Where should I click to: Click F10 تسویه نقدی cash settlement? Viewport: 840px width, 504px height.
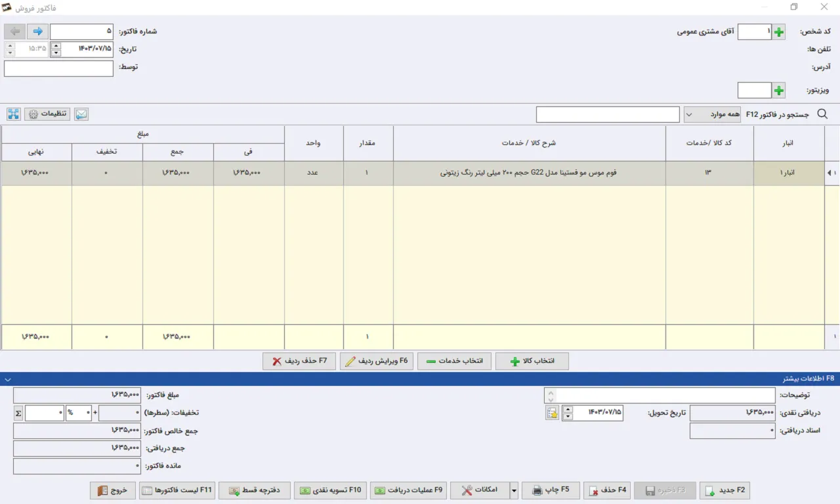(331, 490)
